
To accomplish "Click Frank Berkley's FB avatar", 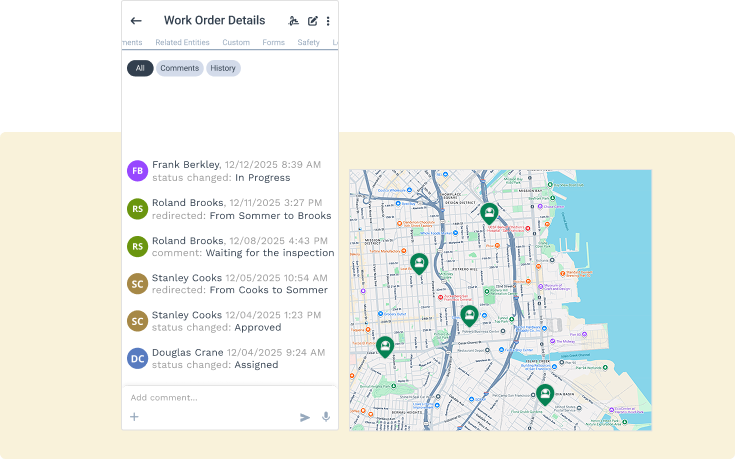I will click(137, 171).
